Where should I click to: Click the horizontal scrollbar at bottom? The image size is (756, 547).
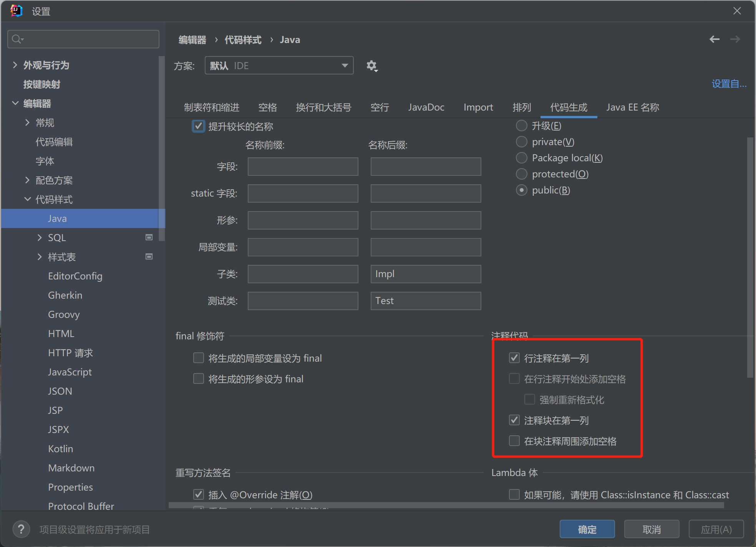pyautogui.click(x=446, y=505)
